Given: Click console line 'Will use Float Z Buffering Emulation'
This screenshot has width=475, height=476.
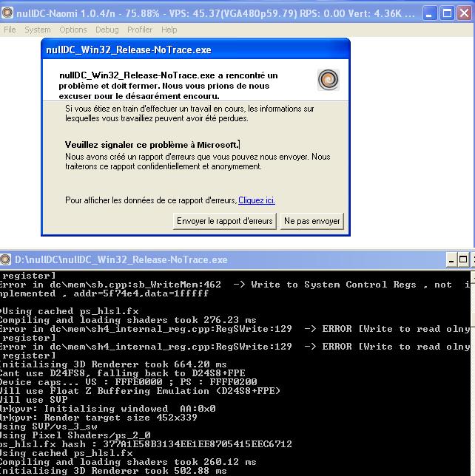Looking at the screenshot, I should [140, 391].
